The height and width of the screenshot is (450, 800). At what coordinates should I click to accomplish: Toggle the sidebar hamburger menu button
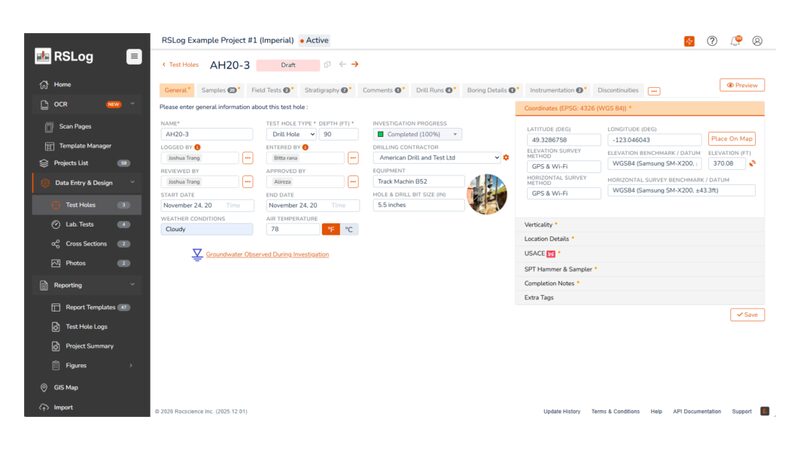point(134,56)
